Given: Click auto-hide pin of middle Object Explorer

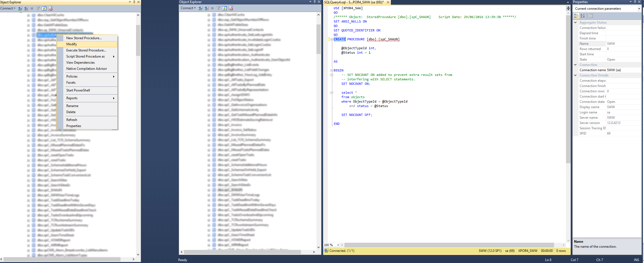Looking at the screenshot, I should pos(315,2).
